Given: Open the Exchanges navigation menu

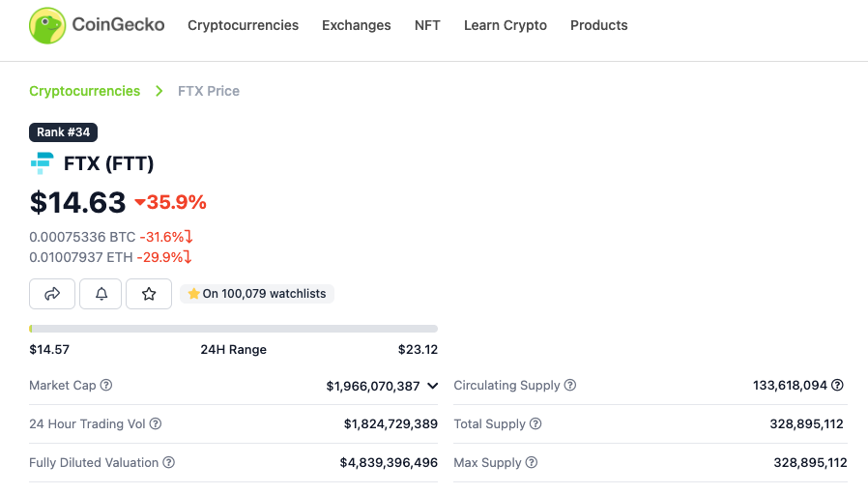Looking at the screenshot, I should tap(357, 25).
